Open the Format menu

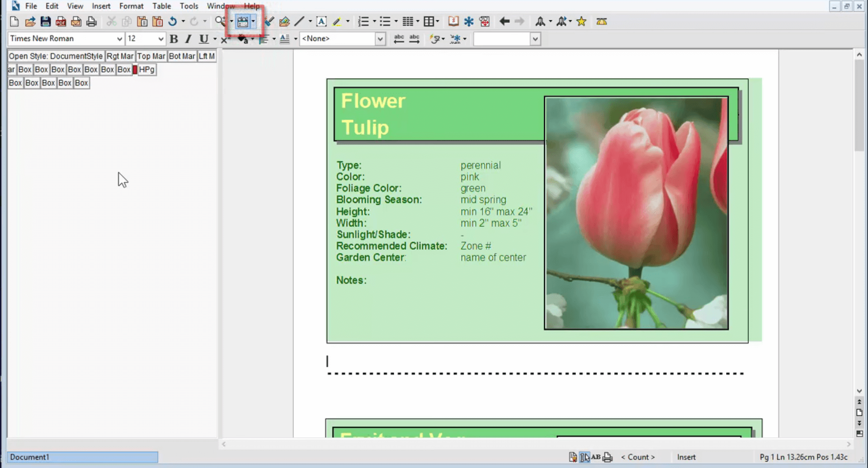pos(131,6)
